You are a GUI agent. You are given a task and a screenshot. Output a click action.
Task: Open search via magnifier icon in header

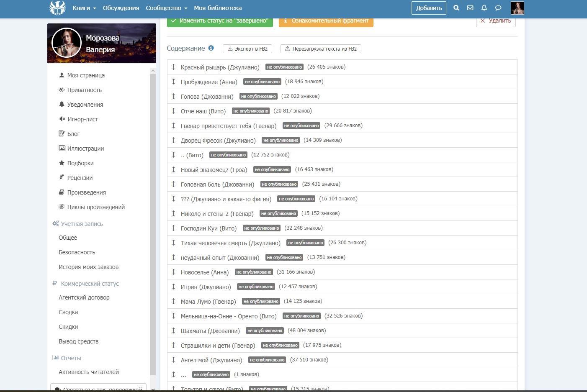point(456,8)
